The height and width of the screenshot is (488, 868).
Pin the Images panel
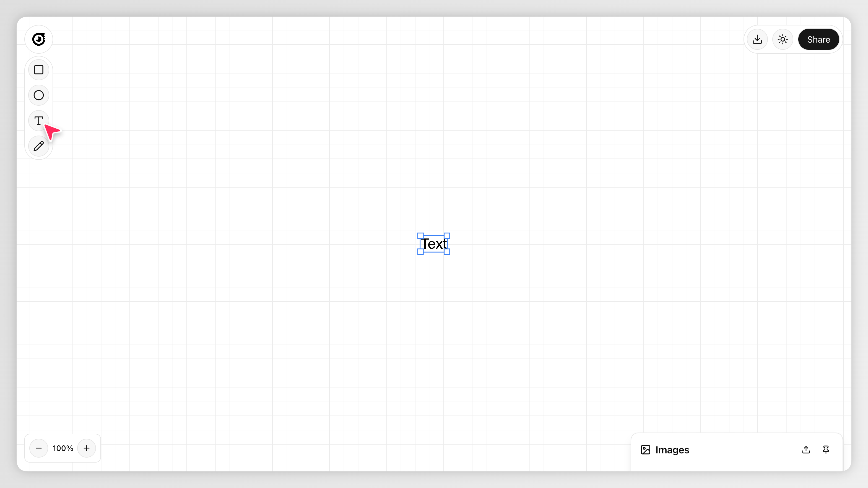click(826, 450)
